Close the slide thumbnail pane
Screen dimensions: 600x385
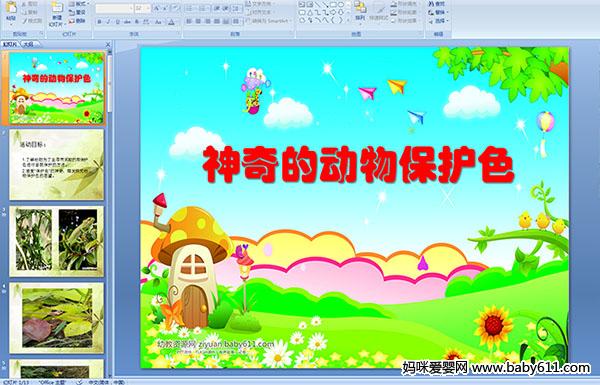click(x=108, y=45)
